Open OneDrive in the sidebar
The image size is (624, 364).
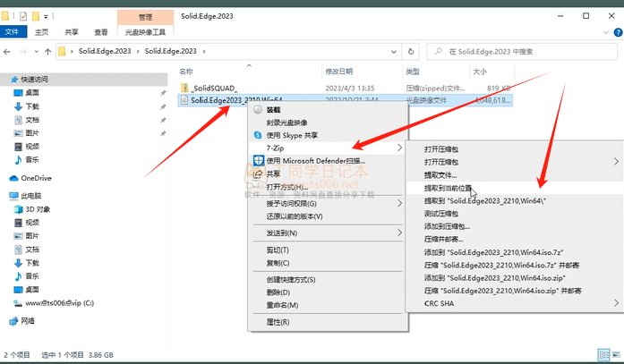[x=37, y=178]
